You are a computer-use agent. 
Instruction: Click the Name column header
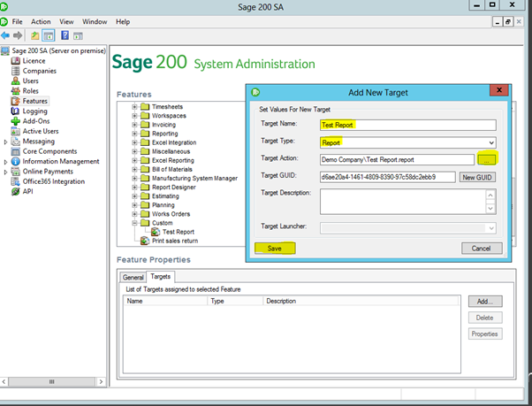[x=166, y=301]
